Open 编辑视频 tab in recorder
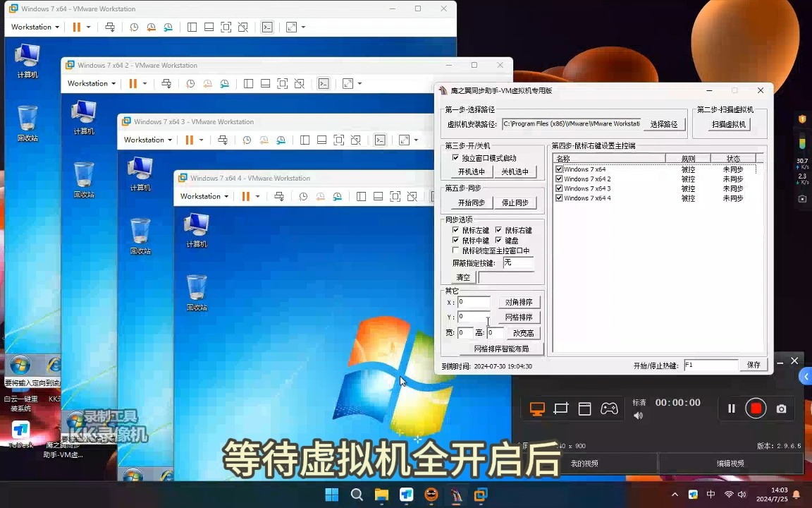Image resolution: width=812 pixels, height=508 pixels. point(730,464)
